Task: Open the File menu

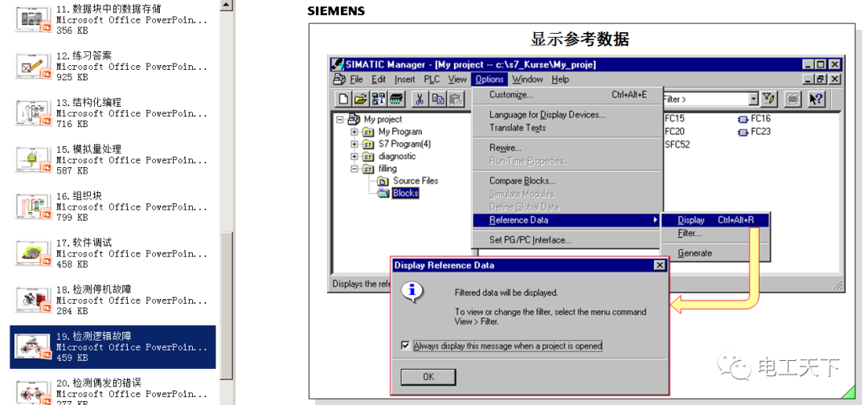Action: (x=356, y=80)
